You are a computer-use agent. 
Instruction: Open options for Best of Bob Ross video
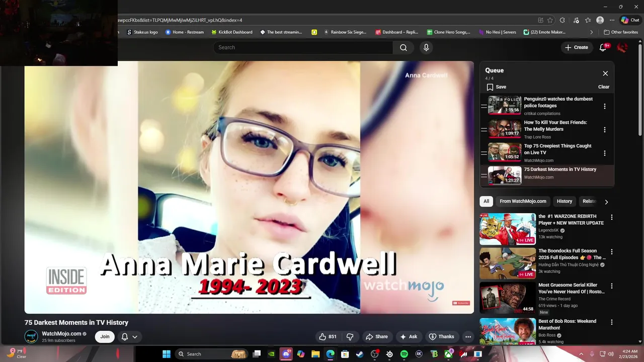pos(612,322)
